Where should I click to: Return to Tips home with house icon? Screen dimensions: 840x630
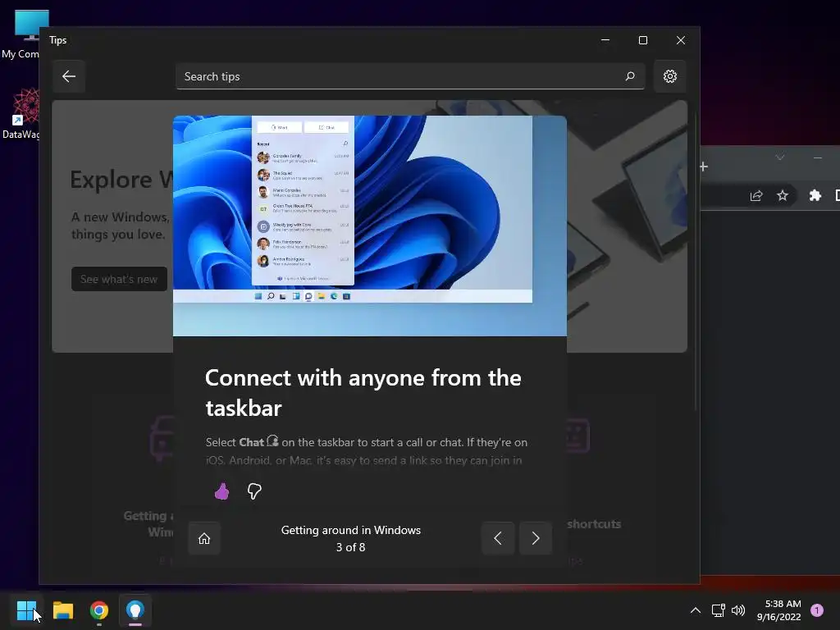click(204, 538)
